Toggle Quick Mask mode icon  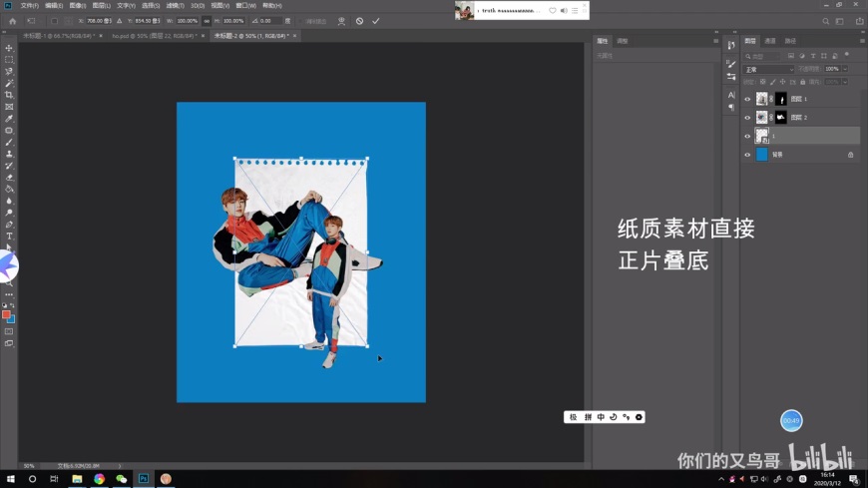[x=9, y=331]
